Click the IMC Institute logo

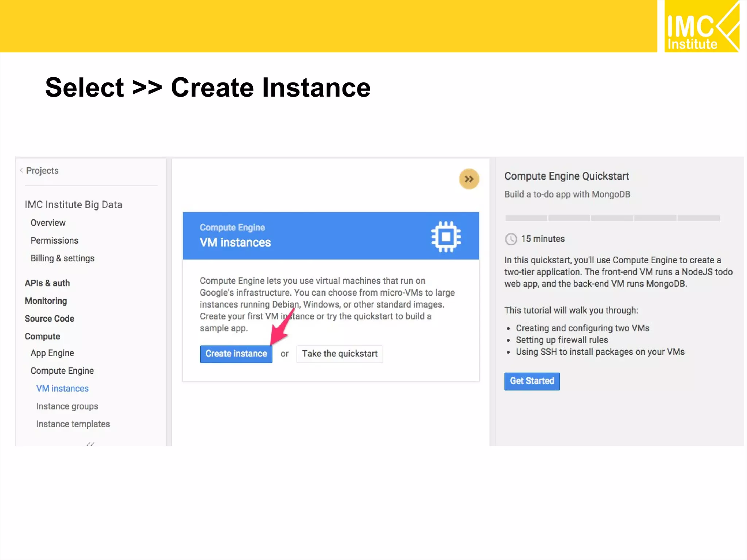coord(702,26)
